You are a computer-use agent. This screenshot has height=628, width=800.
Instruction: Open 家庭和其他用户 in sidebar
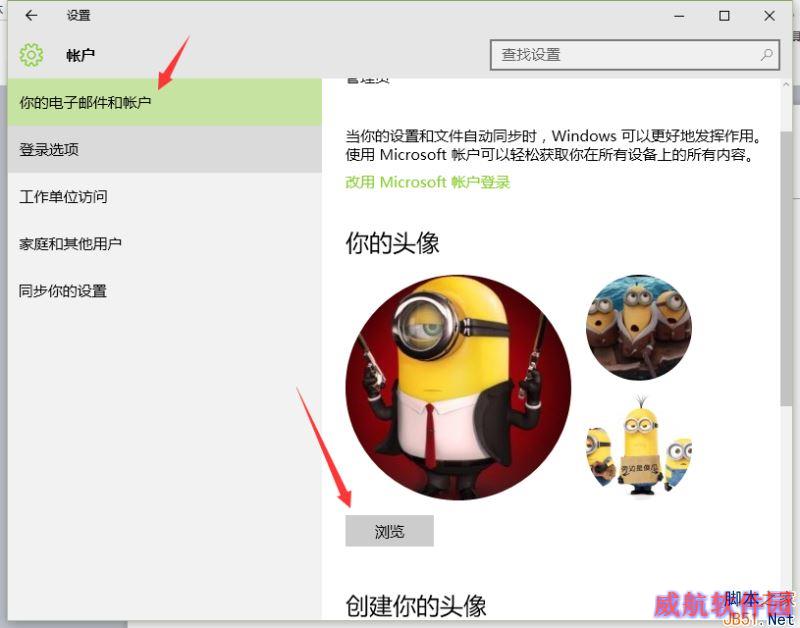click(164, 244)
